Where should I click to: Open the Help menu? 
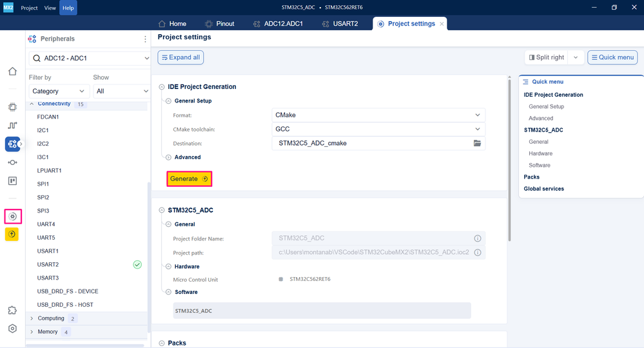(68, 8)
